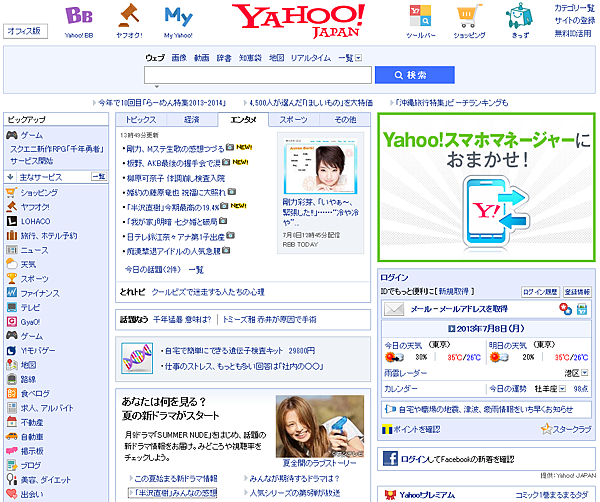The image size is (600, 502).
Task: Collapse the 主なサービス section arrow
Action: (x=10, y=177)
